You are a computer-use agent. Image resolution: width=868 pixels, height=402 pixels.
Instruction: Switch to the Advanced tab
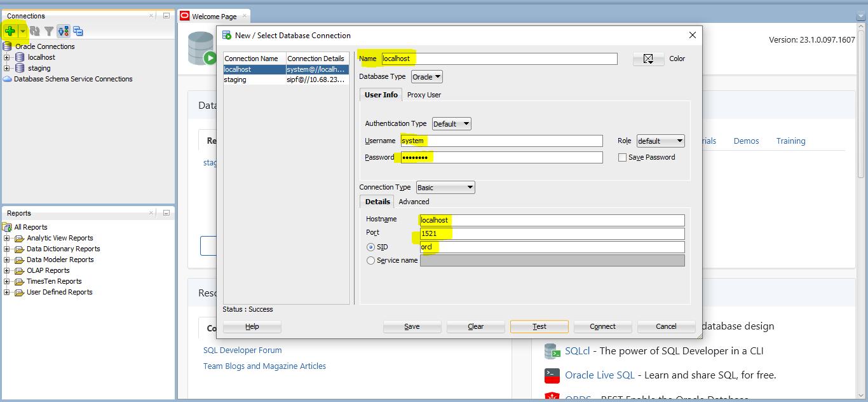coord(414,202)
